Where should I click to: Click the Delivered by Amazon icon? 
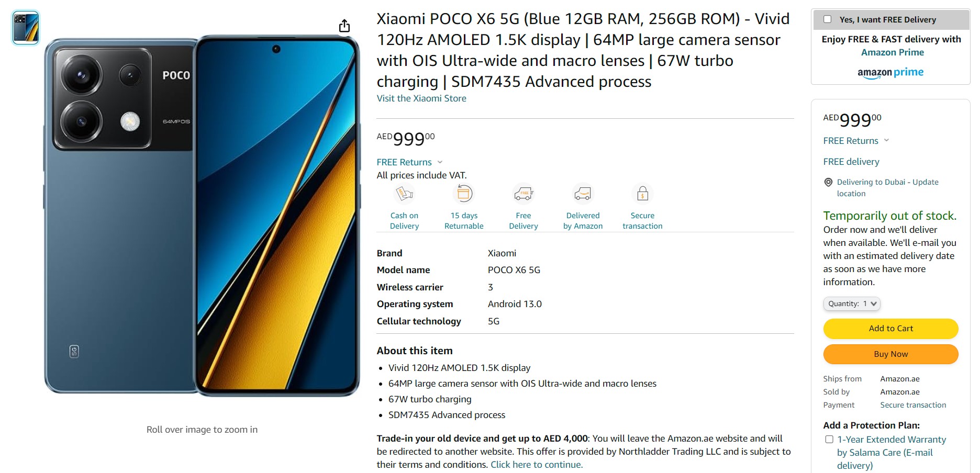583,194
